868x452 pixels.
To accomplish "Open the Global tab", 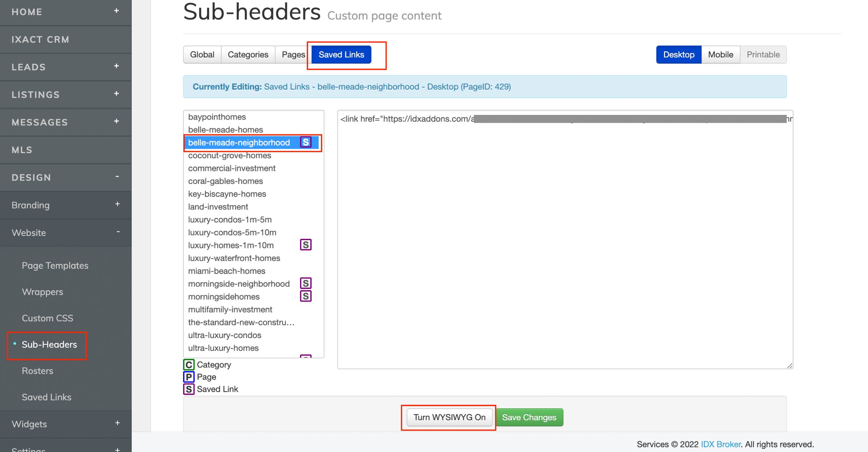I will coord(202,55).
